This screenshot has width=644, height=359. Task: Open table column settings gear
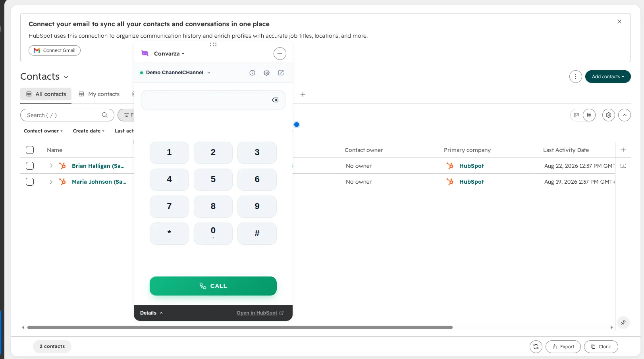coord(609,115)
